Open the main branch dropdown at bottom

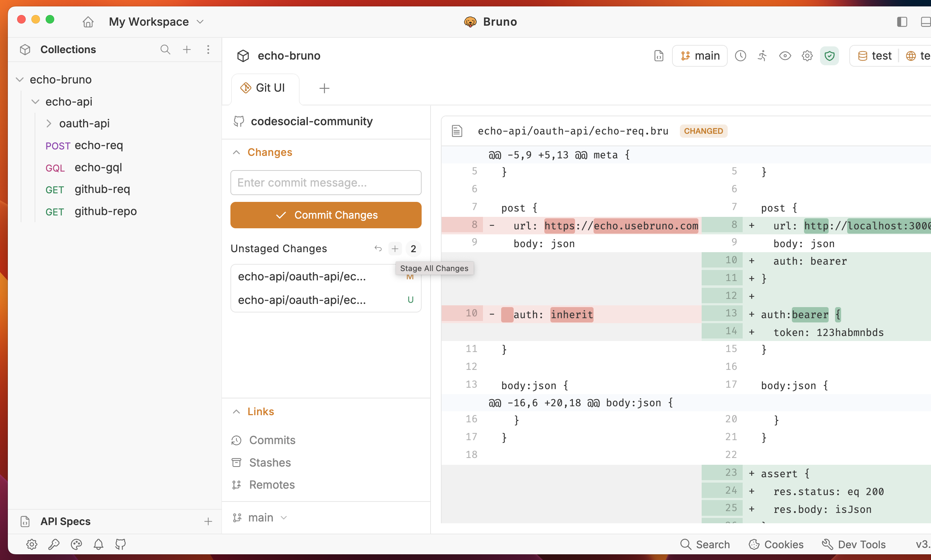coord(260,517)
